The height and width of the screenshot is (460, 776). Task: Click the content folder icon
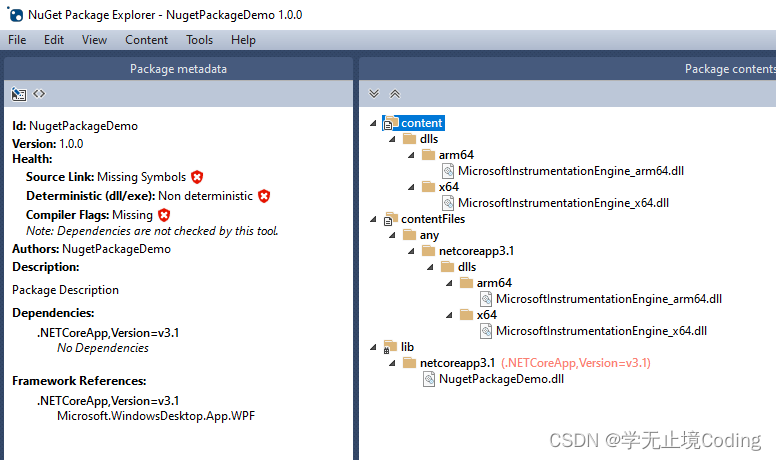pos(390,123)
